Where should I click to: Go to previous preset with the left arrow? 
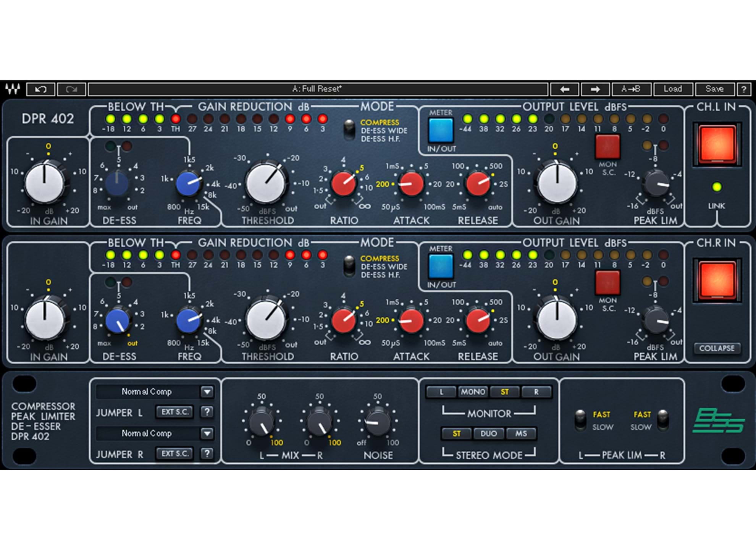(565, 89)
